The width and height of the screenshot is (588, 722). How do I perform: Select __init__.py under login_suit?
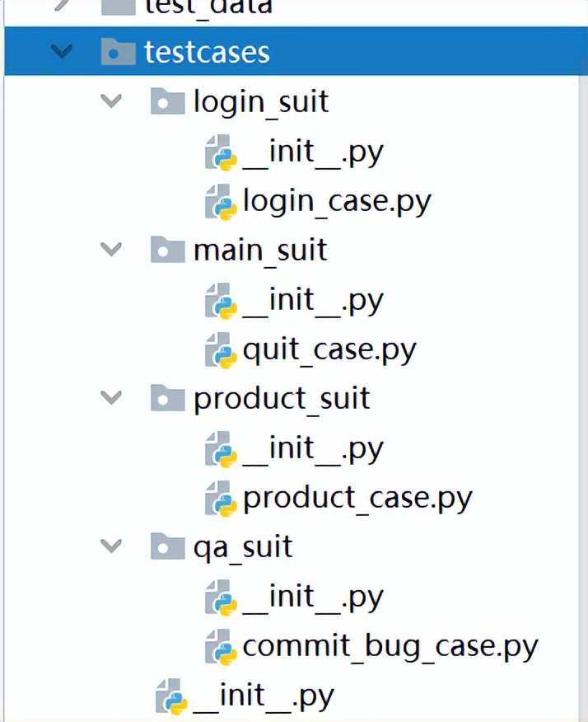tap(313, 152)
